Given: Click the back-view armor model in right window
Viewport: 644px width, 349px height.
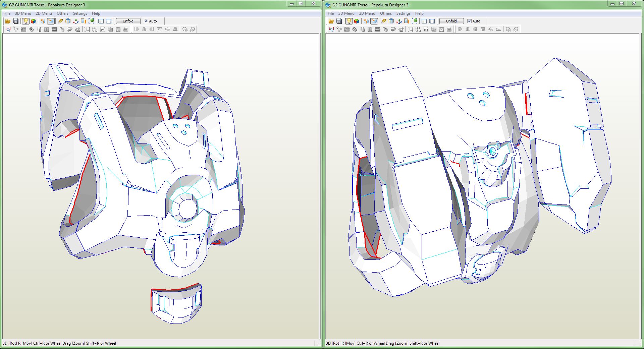Looking at the screenshot, I should (x=480, y=178).
